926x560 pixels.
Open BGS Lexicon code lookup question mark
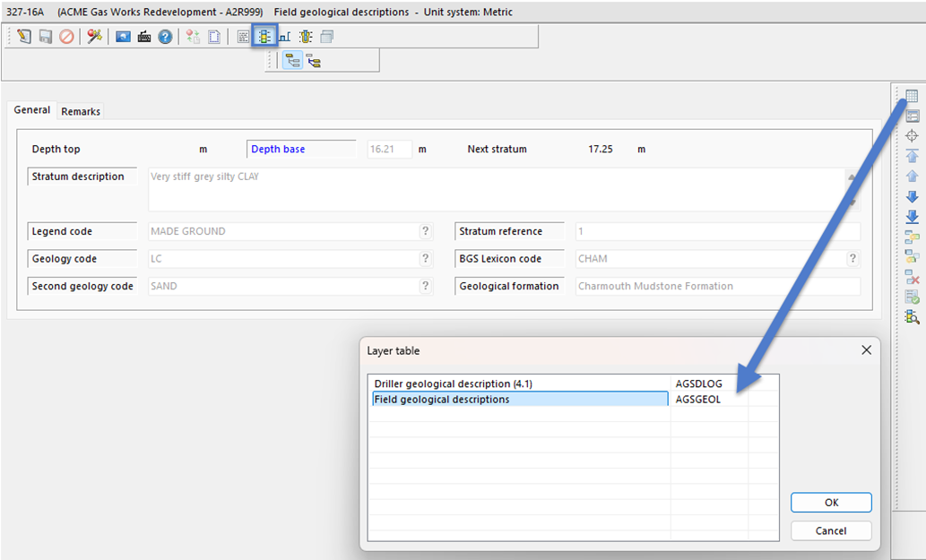[x=852, y=259]
